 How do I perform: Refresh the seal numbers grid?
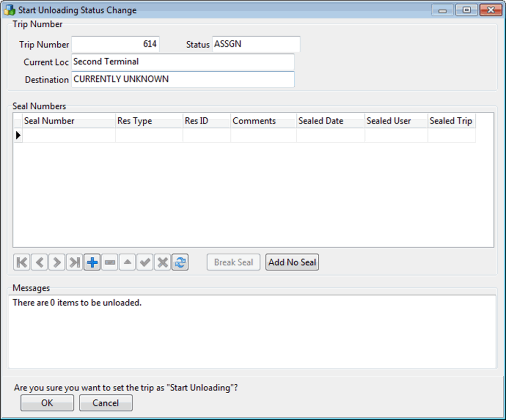click(180, 262)
